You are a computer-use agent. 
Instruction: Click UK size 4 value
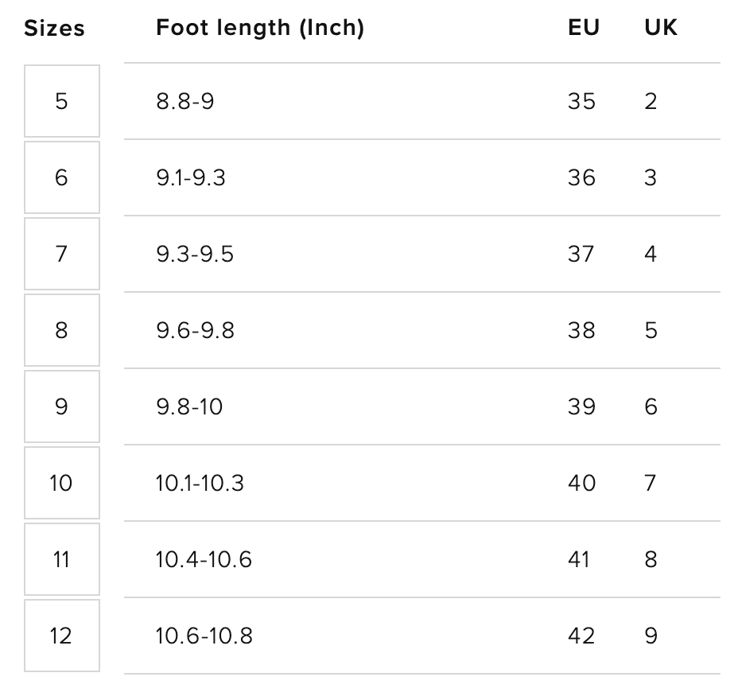point(651,254)
